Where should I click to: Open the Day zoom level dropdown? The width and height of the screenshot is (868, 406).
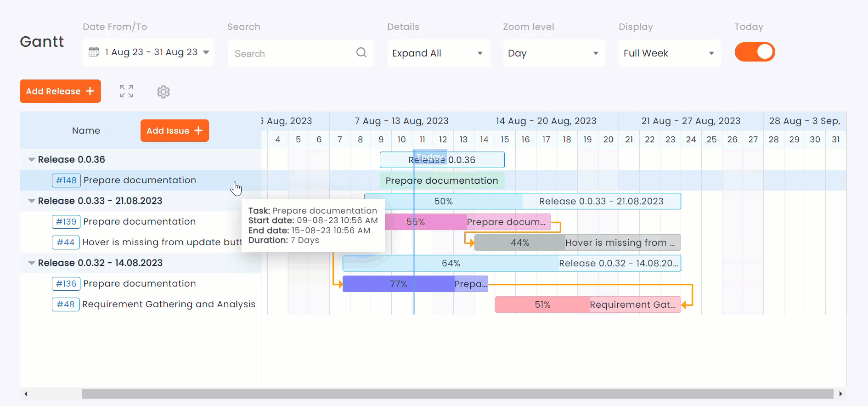tap(553, 53)
